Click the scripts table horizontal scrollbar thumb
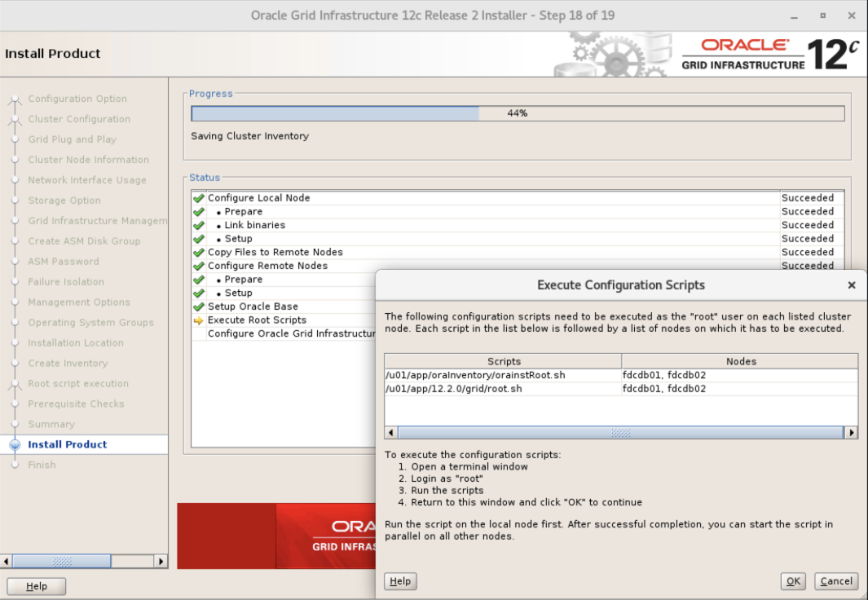The image size is (868, 600). [x=620, y=432]
